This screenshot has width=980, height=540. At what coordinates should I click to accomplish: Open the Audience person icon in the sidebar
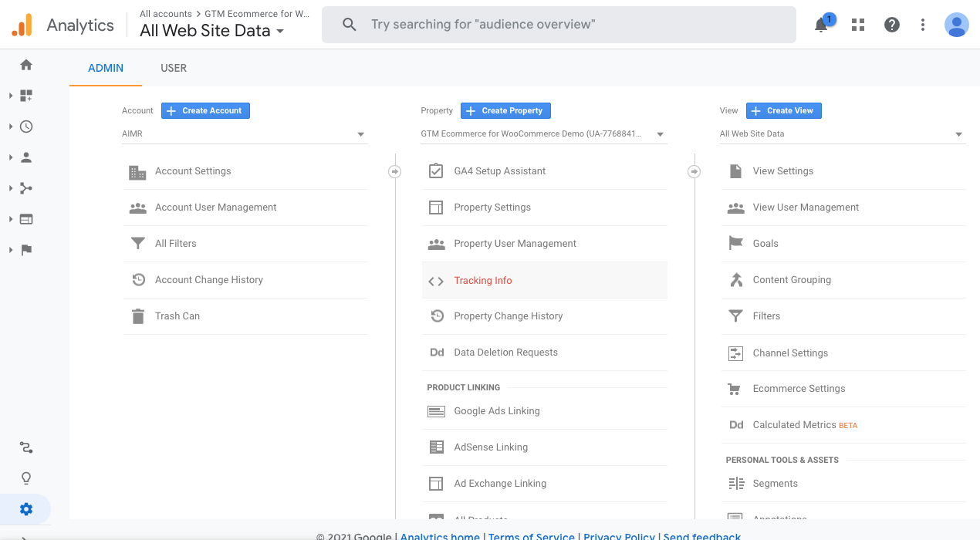[26, 157]
